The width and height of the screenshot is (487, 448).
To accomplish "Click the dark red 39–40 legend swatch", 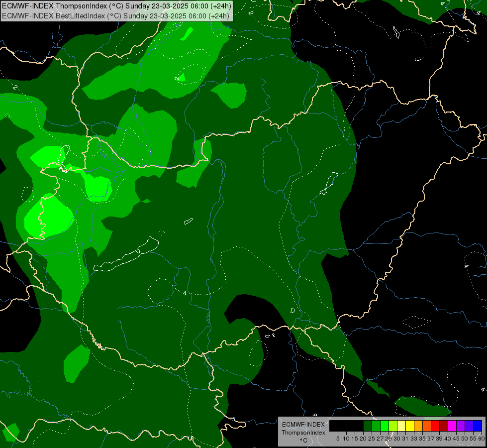I will pyautogui.click(x=444, y=426).
